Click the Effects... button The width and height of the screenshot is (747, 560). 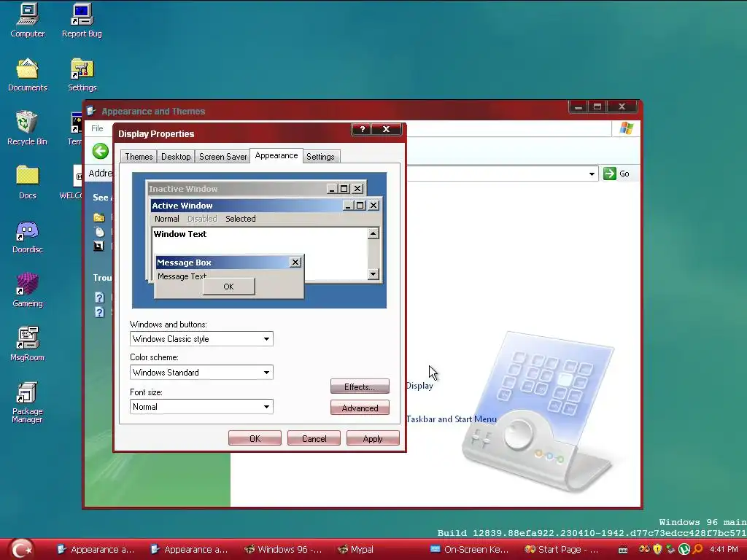(x=360, y=386)
